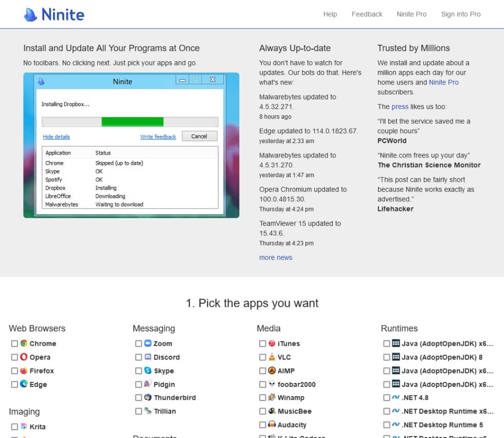Viewport: 504px width, 438px height.
Task: Click the Ninite wordmark logo text
Action: 63,15
